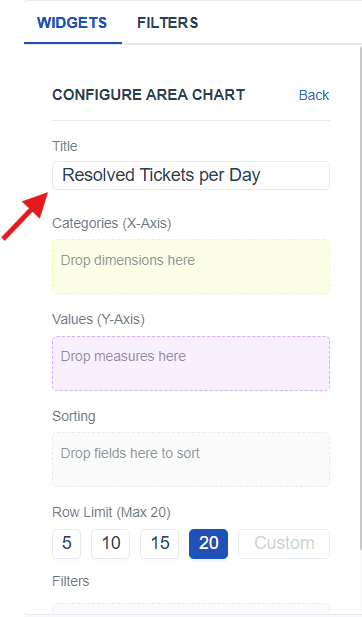Click the Custom row limit field
The image size is (362, 617).
click(x=284, y=544)
